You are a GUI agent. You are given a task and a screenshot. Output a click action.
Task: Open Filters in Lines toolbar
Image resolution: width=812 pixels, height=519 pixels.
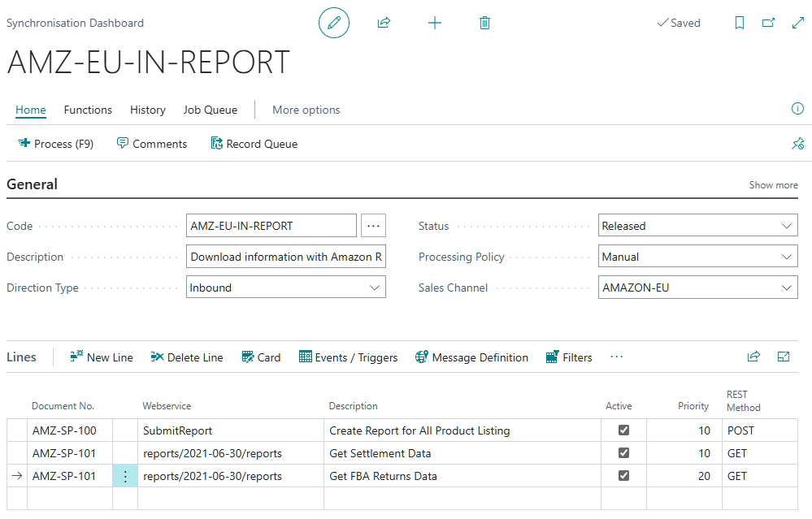(569, 357)
